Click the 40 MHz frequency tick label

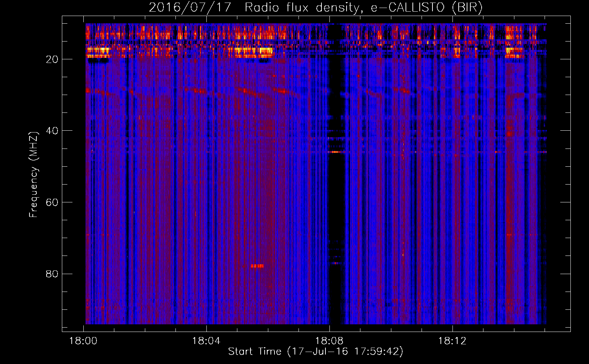[52, 131]
